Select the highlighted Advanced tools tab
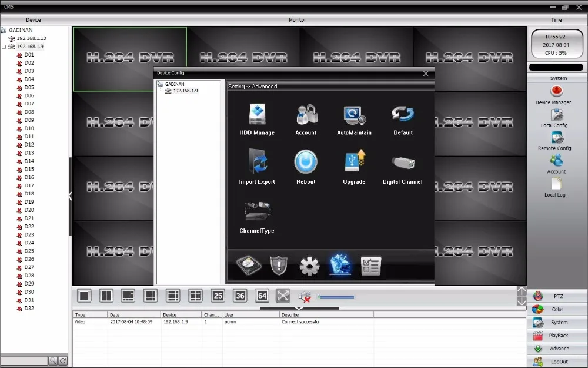 (340, 264)
